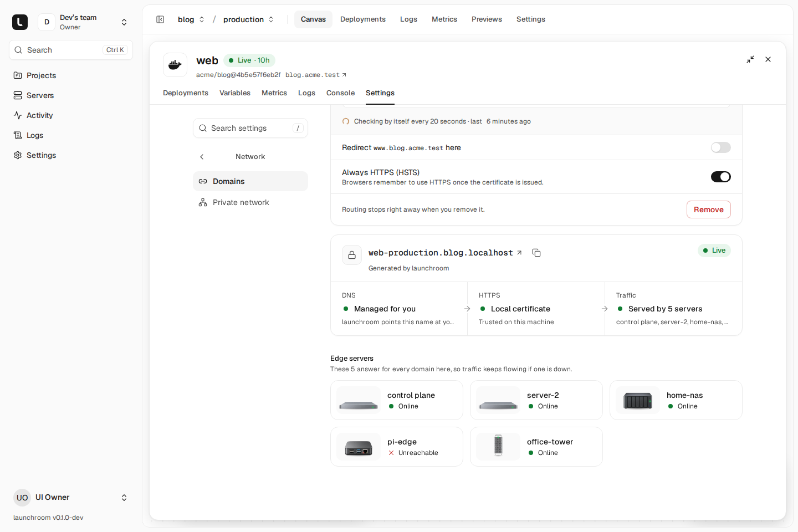Select the web service Settings tab
798x532 pixels.
(380, 93)
